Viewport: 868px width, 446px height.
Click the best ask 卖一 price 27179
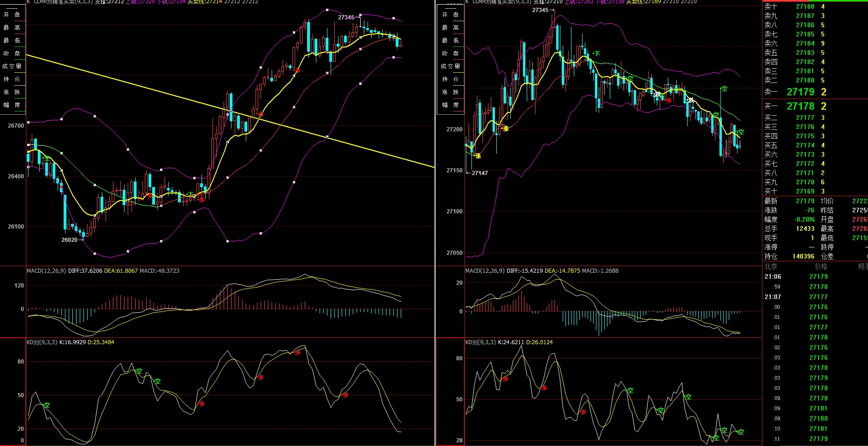(x=801, y=92)
